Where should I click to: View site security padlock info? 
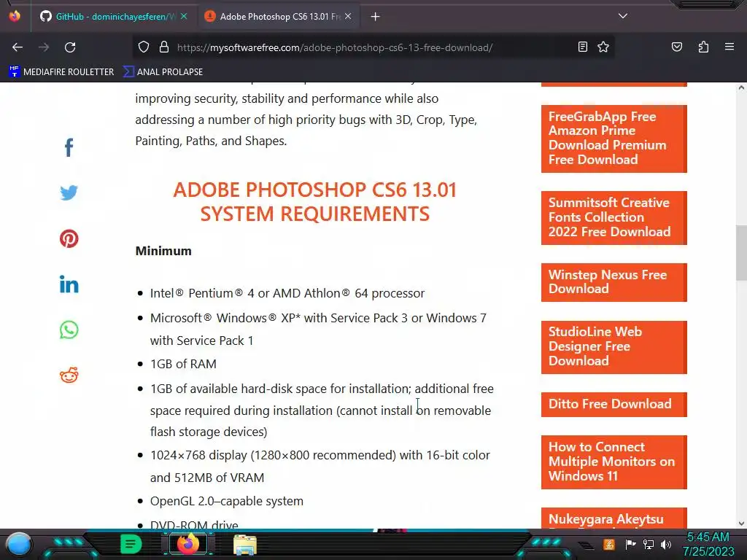tap(164, 47)
